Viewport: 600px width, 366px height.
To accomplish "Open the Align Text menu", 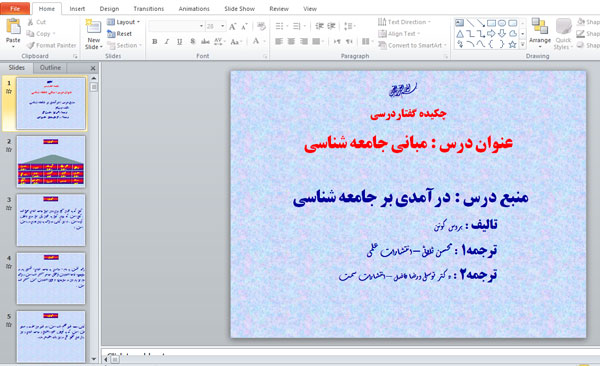I will point(399,34).
